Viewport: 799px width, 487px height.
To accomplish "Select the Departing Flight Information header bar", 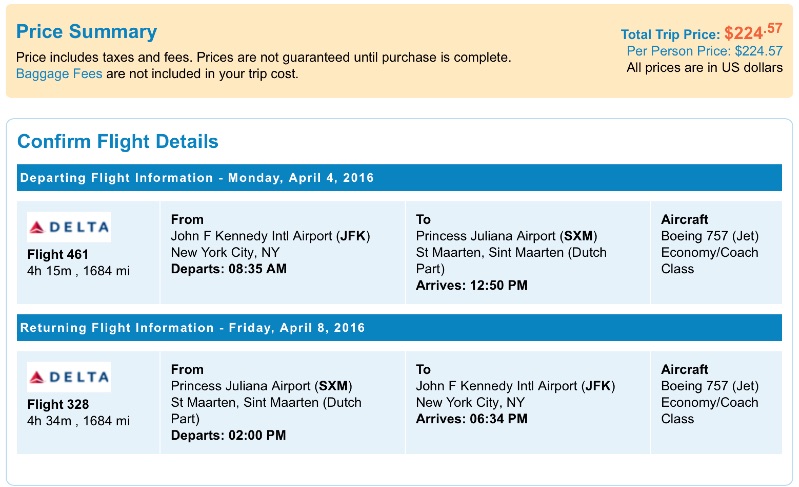I will [399, 178].
